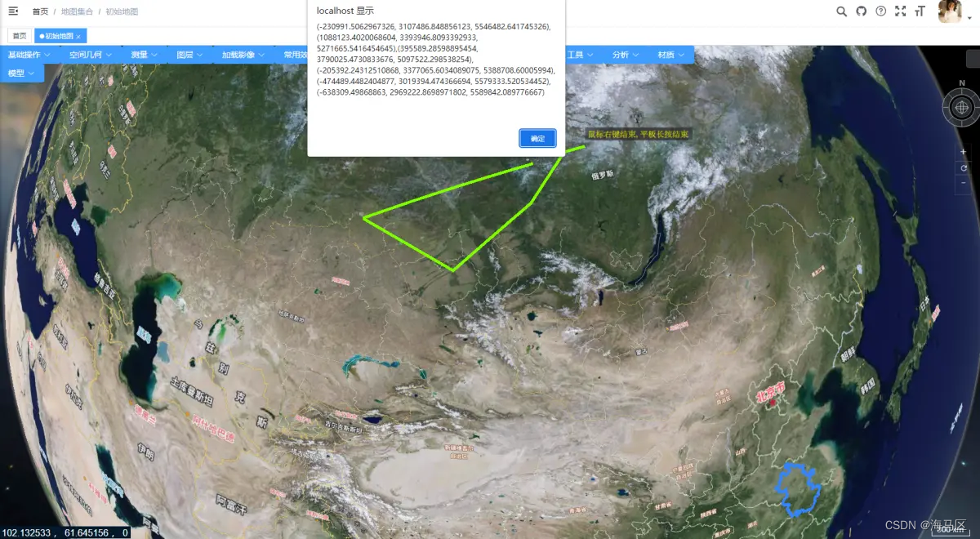Screen dimensions: 980x539
Task: Click the 鼠标右键结束 drawing tooltip
Action: (638, 134)
